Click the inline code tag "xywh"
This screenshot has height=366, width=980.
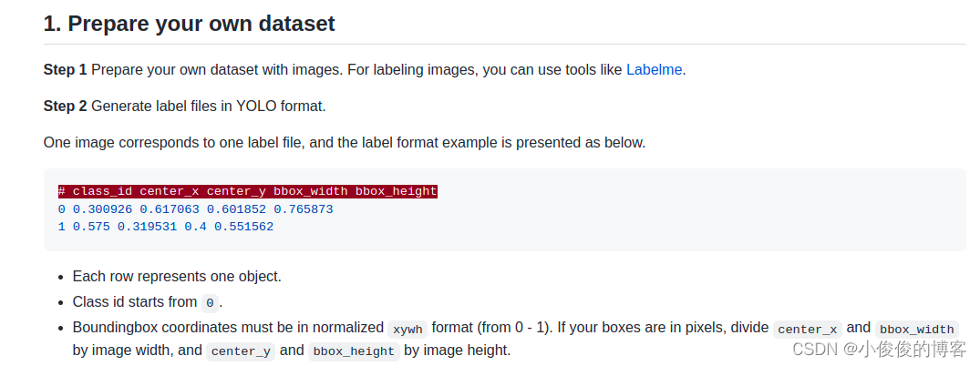407,330
